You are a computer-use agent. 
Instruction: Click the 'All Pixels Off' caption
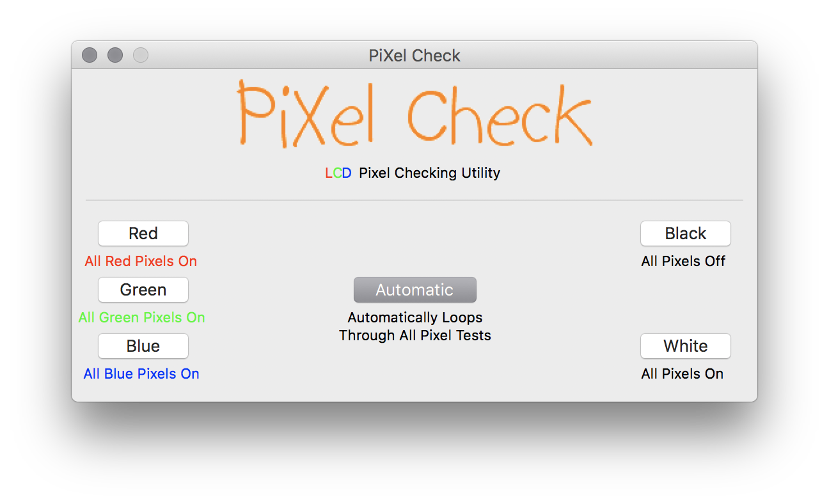tap(683, 261)
